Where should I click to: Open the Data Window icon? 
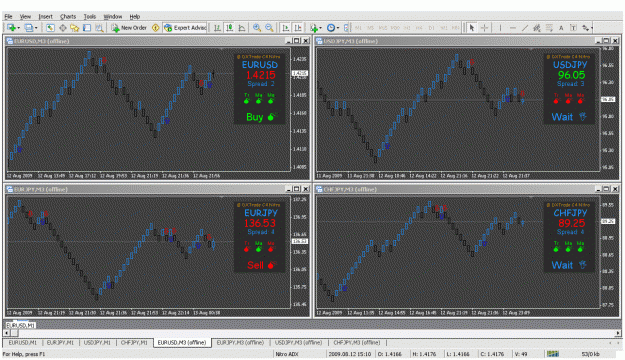click(x=63, y=28)
